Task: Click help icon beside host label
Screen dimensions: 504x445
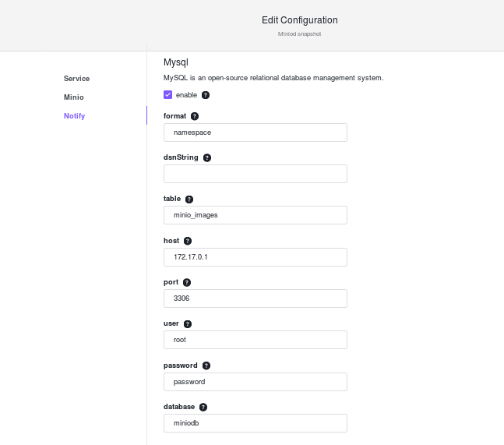Action: pos(188,241)
